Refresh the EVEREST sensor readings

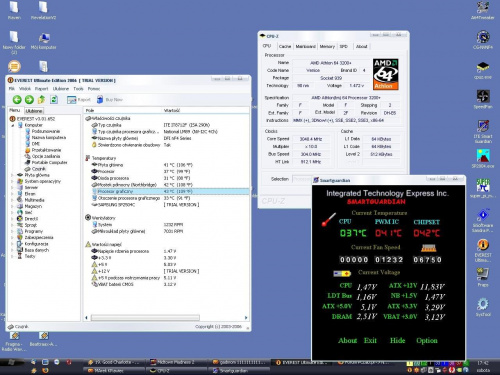point(54,99)
